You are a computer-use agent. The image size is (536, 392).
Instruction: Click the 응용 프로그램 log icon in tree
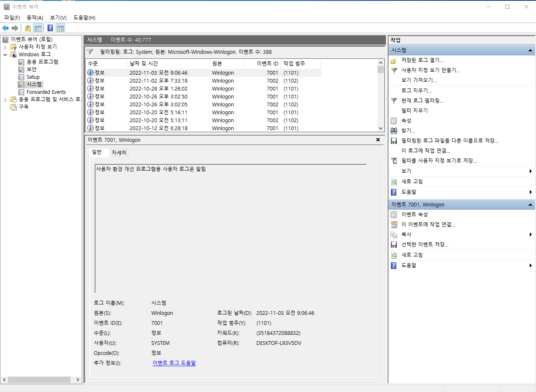point(22,62)
